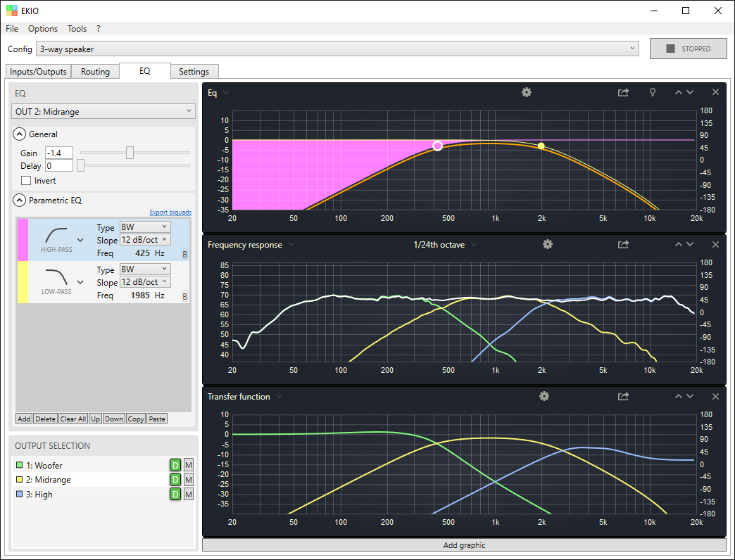The height and width of the screenshot is (560, 735).
Task: Mute the 3: High output
Action: [x=189, y=494]
